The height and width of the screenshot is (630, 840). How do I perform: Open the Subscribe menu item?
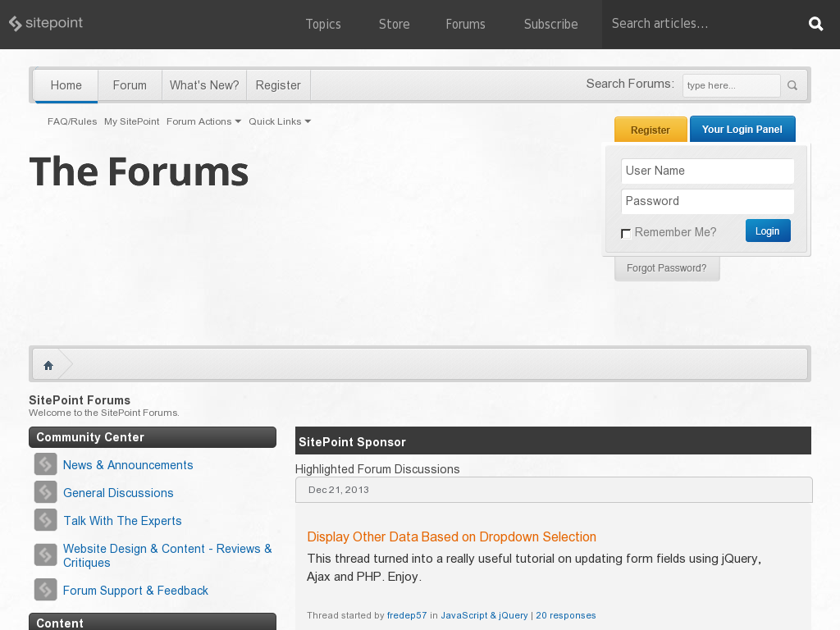(550, 24)
